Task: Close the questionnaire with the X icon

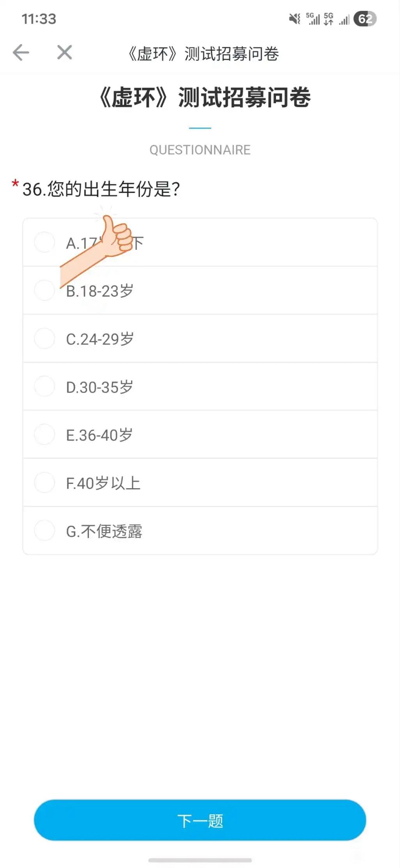Action: click(x=64, y=52)
